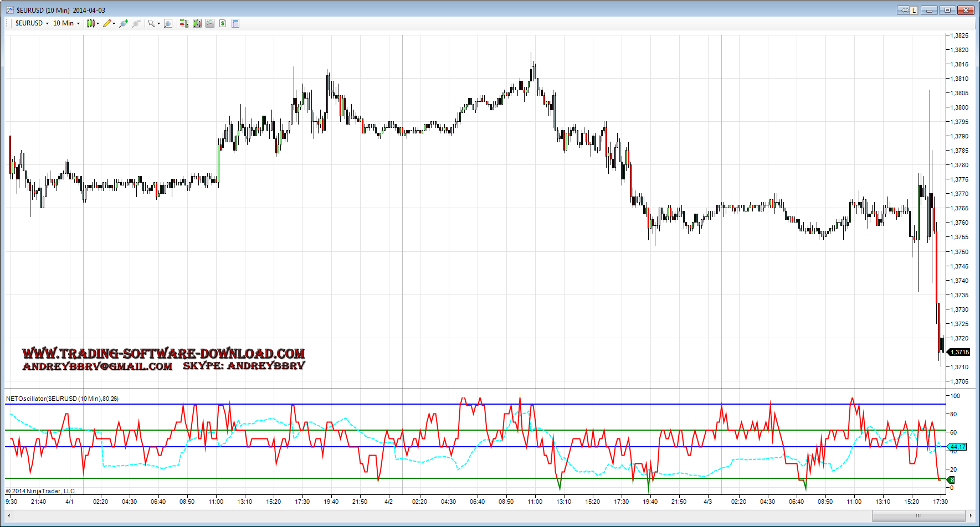Click the scrollbar right arrow
This screenshot has height=527, width=980.
(971, 516)
